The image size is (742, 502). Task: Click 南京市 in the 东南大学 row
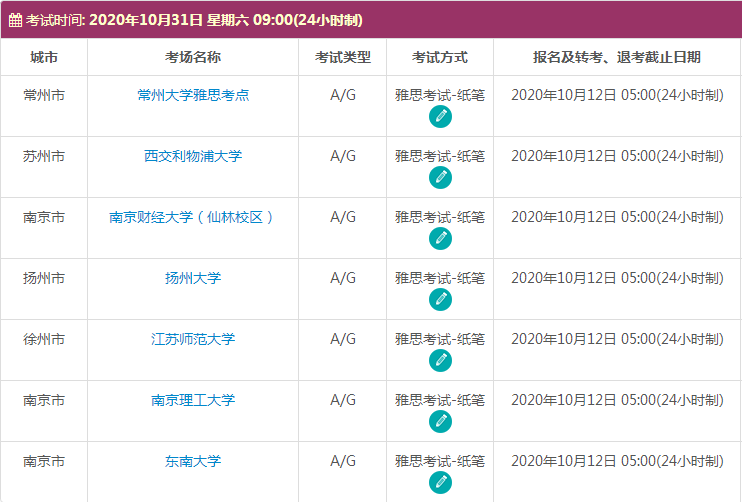pyautogui.click(x=44, y=461)
